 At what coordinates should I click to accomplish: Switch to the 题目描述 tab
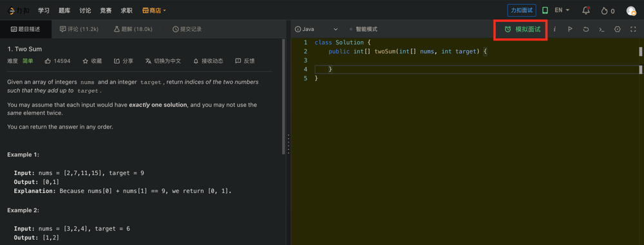26,29
